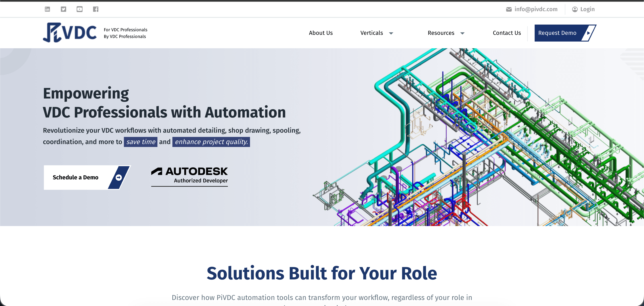644x306 pixels.
Task: Go to the Contact Us page
Action: click(507, 33)
